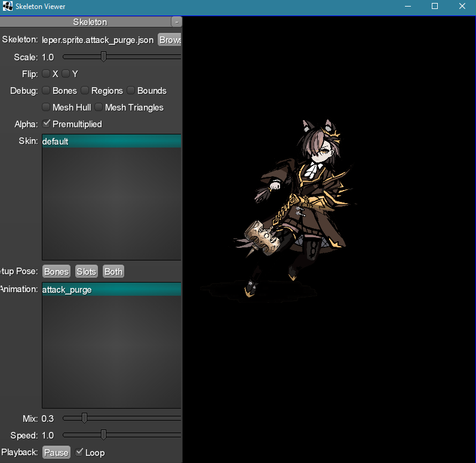Image resolution: width=476 pixels, height=463 pixels.
Task: Uncheck Premultiplied alpha checkbox
Action: tap(46, 124)
